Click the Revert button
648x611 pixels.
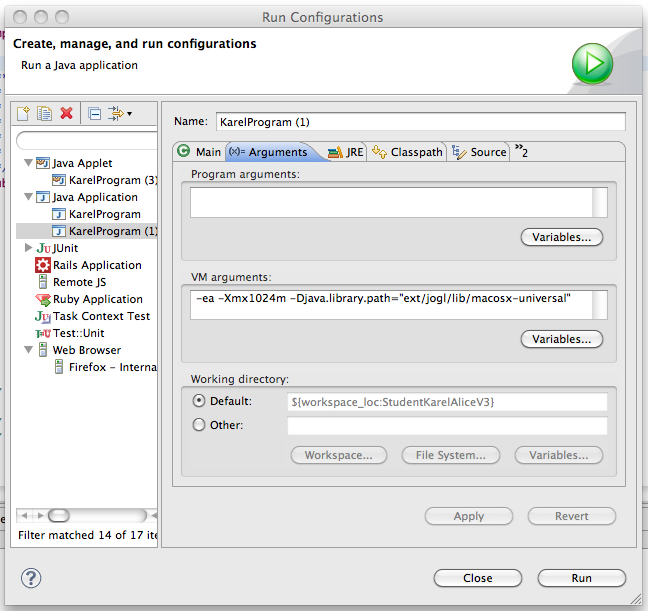pos(572,516)
